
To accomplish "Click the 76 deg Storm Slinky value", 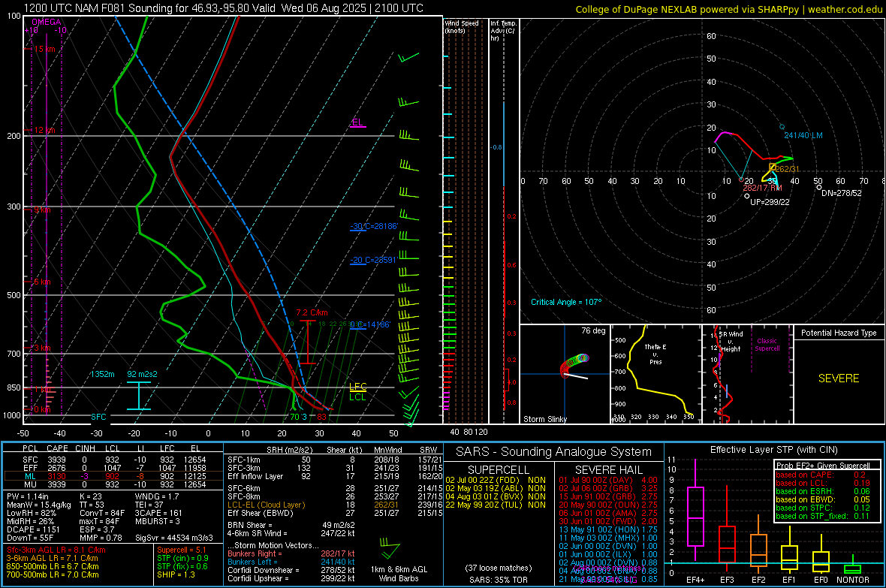I will [593, 330].
